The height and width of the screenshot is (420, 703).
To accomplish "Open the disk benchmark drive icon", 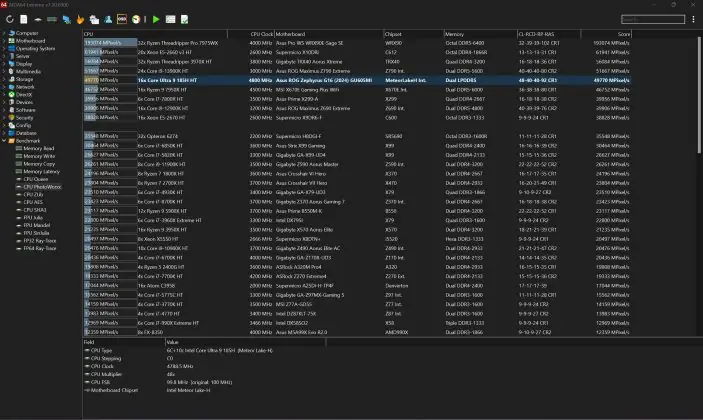I will [x=38, y=19].
